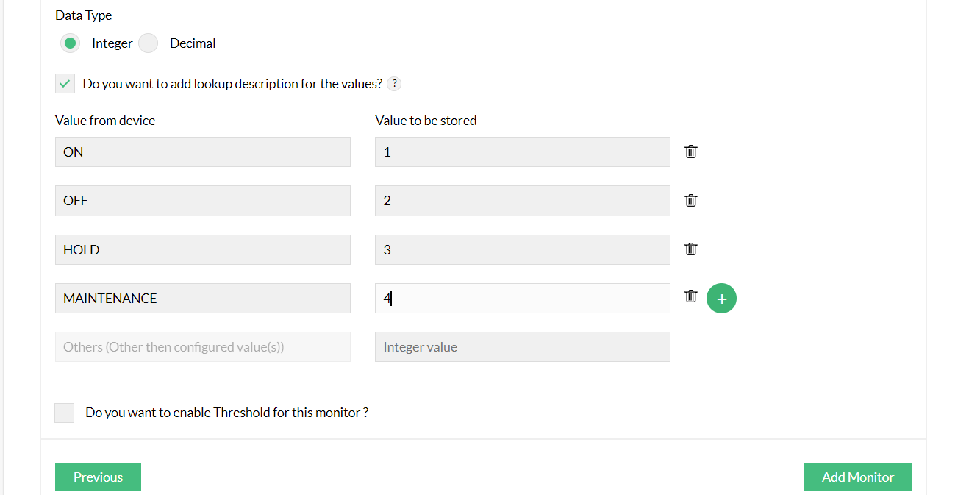Click the Others Integer value field
The height and width of the screenshot is (495, 980).
(522, 346)
